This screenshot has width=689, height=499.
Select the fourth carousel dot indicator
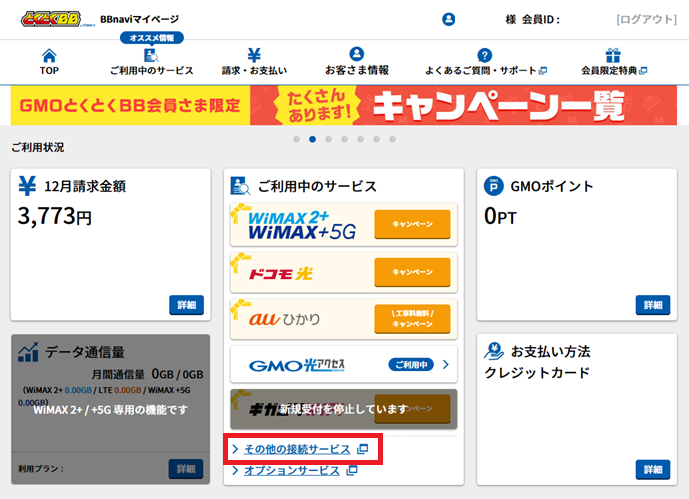tap(344, 139)
